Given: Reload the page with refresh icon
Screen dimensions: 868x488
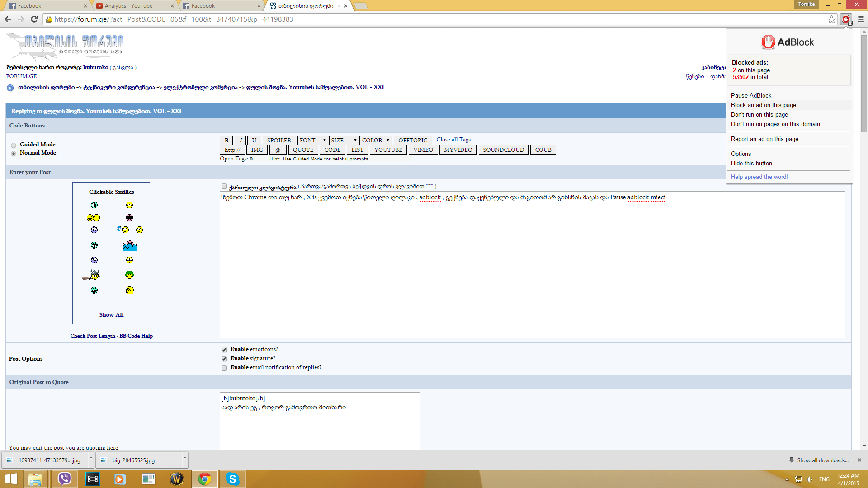Looking at the screenshot, I should (x=34, y=19).
